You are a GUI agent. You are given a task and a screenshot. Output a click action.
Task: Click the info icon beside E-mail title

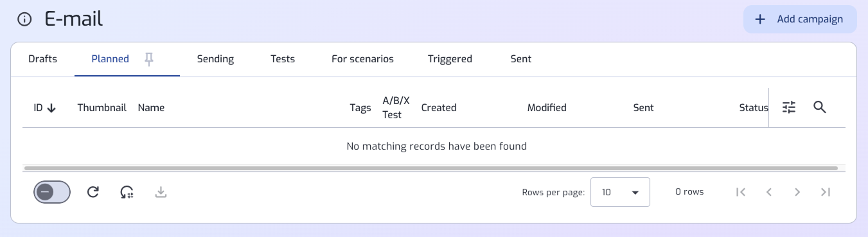coord(24,19)
